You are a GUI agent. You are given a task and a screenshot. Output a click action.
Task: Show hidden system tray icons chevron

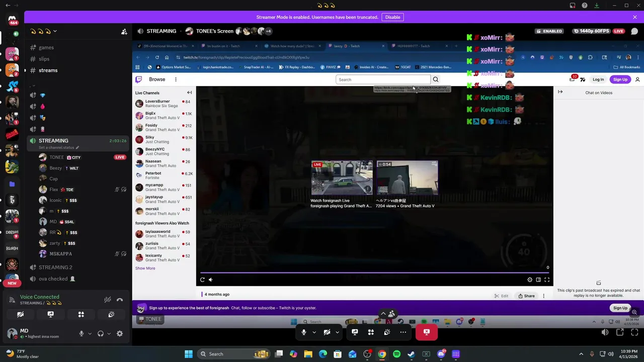pyautogui.click(x=581, y=354)
